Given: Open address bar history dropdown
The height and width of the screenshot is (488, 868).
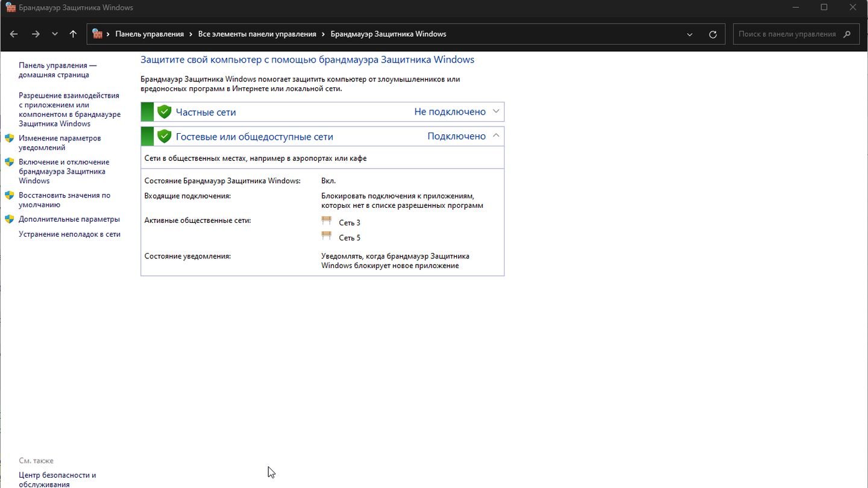Looking at the screenshot, I should [690, 34].
